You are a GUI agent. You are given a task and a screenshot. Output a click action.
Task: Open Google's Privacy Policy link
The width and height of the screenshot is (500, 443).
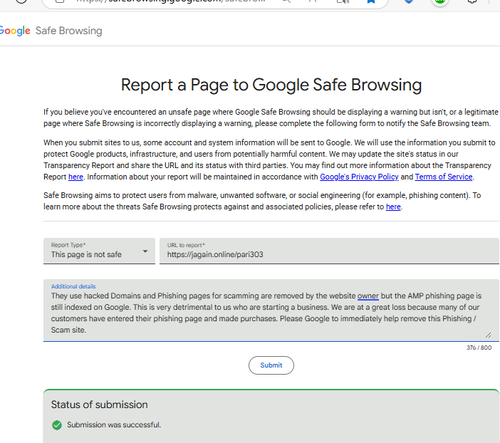click(x=359, y=177)
